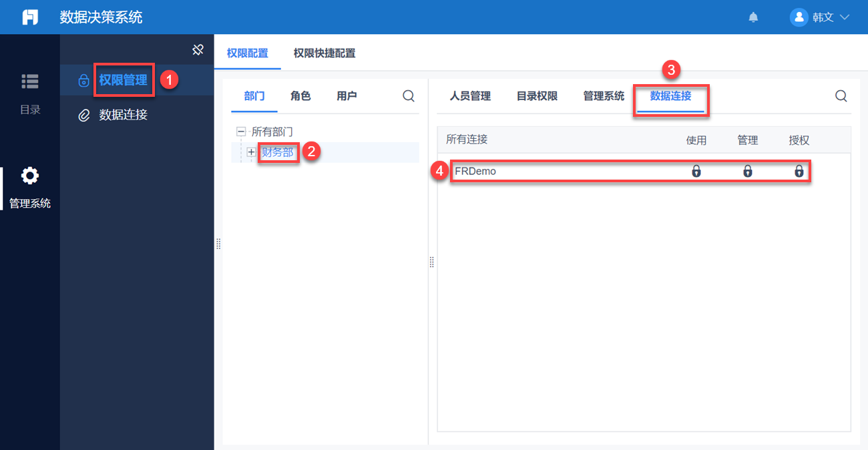Toggle 管理 permission lock for FRDemo
This screenshot has height=450, width=868.
pos(748,171)
